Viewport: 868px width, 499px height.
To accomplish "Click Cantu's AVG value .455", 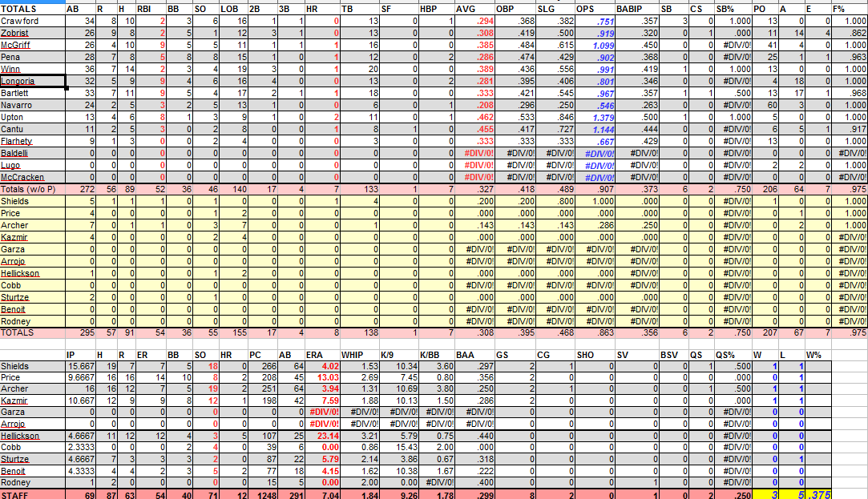I will coord(475,130).
